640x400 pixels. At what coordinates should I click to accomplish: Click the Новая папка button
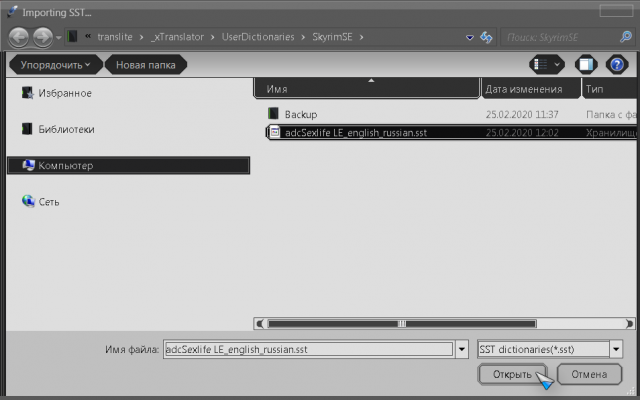pos(145,65)
